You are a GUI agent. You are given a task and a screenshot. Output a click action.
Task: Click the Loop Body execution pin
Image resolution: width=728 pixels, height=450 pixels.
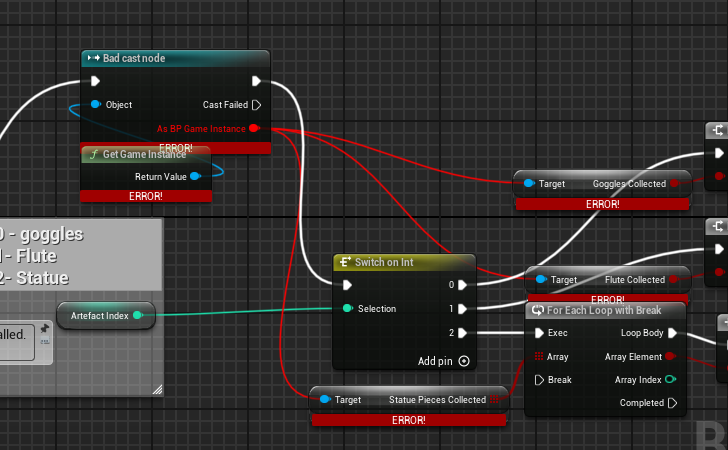coord(672,333)
